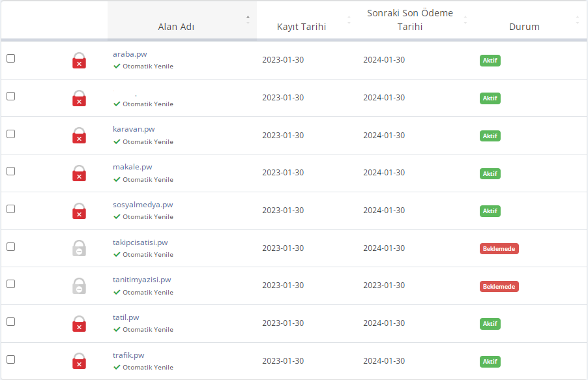This screenshot has width=588, height=380.
Task: Click green checkmark under trafik.pw
Action: click(x=117, y=367)
